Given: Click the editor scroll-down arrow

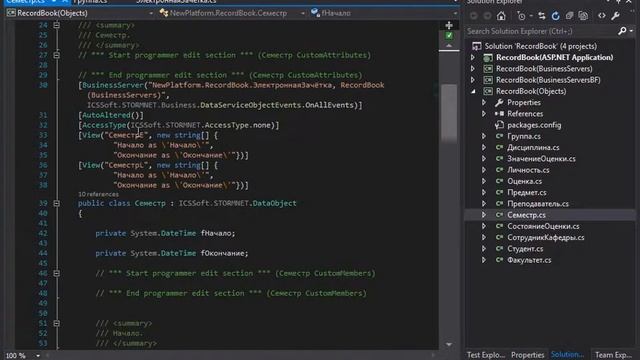Looking at the screenshot, I should [449, 344].
